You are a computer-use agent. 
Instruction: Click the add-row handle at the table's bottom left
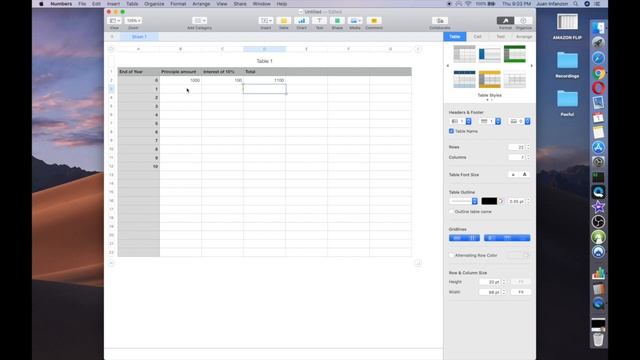[111, 263]
